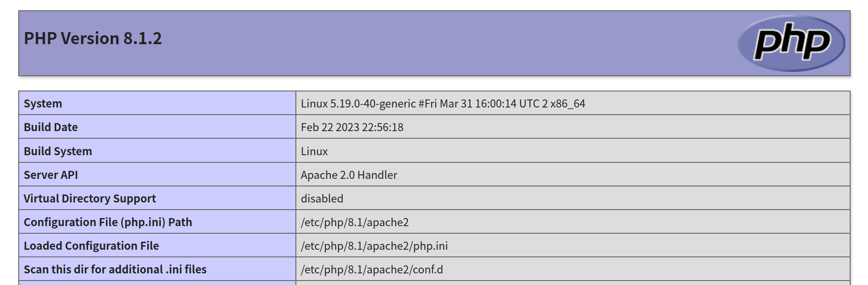868x285 pixels.
Task: Click the /etc/php/8.1/apache2 path value
Action: point(355,222)
